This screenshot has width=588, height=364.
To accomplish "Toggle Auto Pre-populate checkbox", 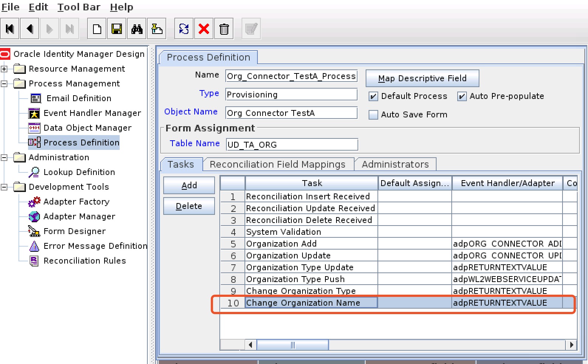I will [462, 96].
